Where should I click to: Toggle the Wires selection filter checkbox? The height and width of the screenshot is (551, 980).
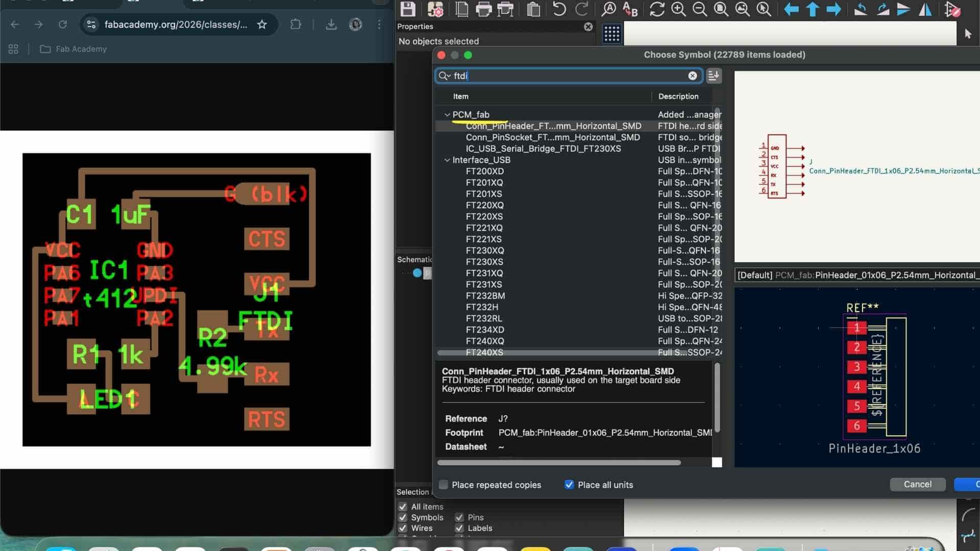[403, 528]
